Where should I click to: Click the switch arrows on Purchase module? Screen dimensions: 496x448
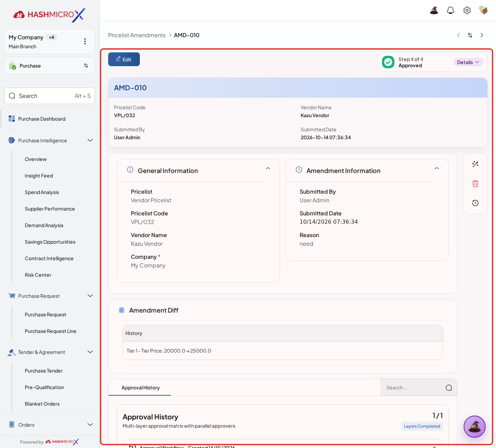point(86,65)
